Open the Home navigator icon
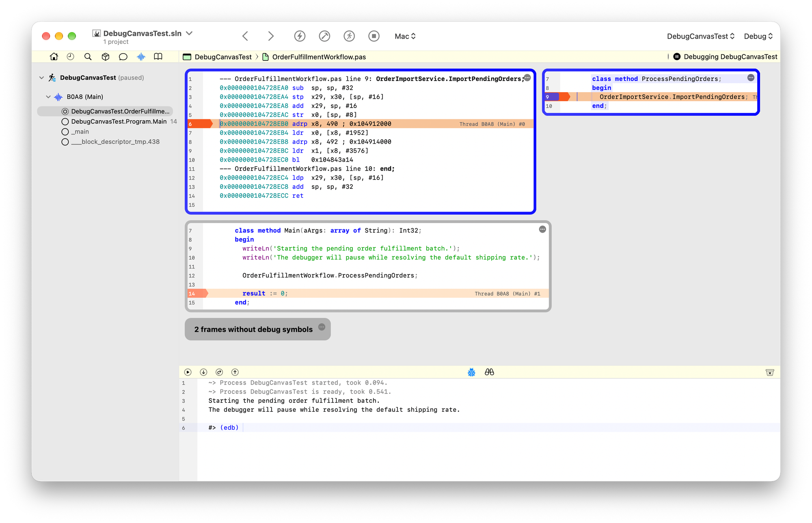Screen dimensions: 812x523 (54, 57)
